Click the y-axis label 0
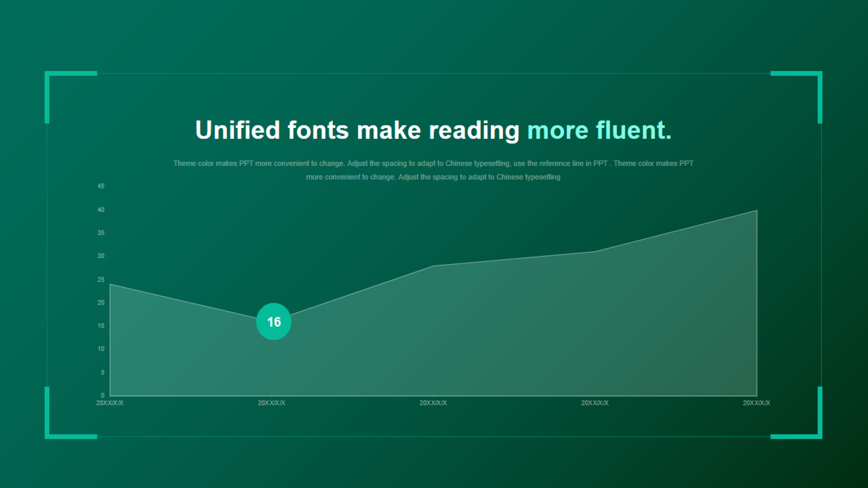The image size is (868, 488). point(103,395)
